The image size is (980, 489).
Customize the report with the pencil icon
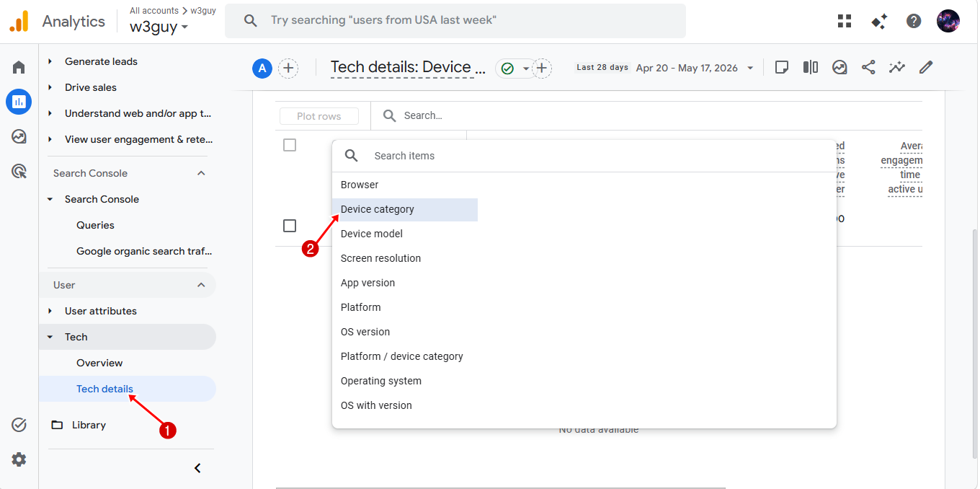(x=926, y=67)
